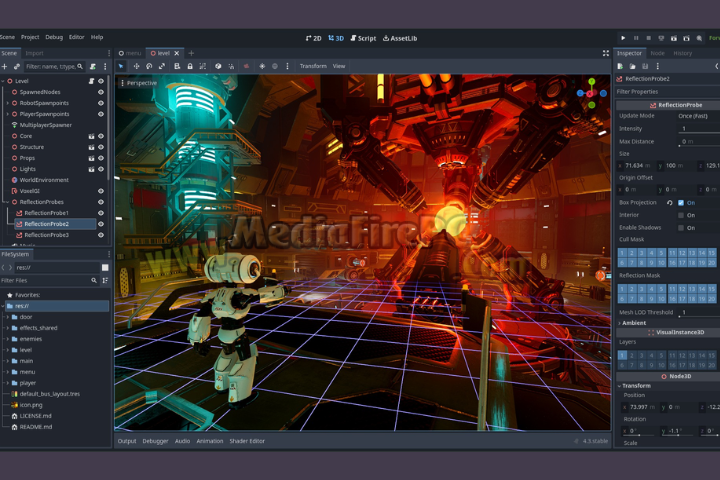This screenshot has height=480, width=720.
Task: Hide the SpawnedNodes node with eye icon
Action: pyautogui.click(x=101, y=92)
